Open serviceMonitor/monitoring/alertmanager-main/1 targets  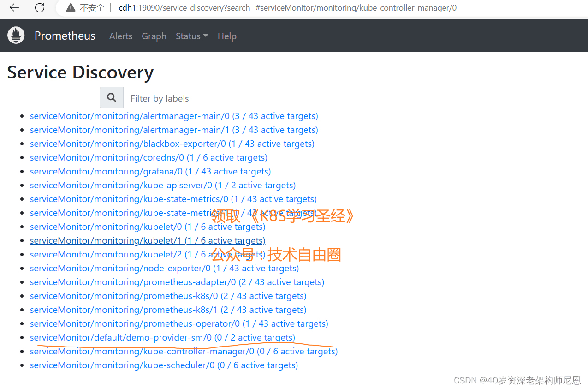[x=174, y=130]
